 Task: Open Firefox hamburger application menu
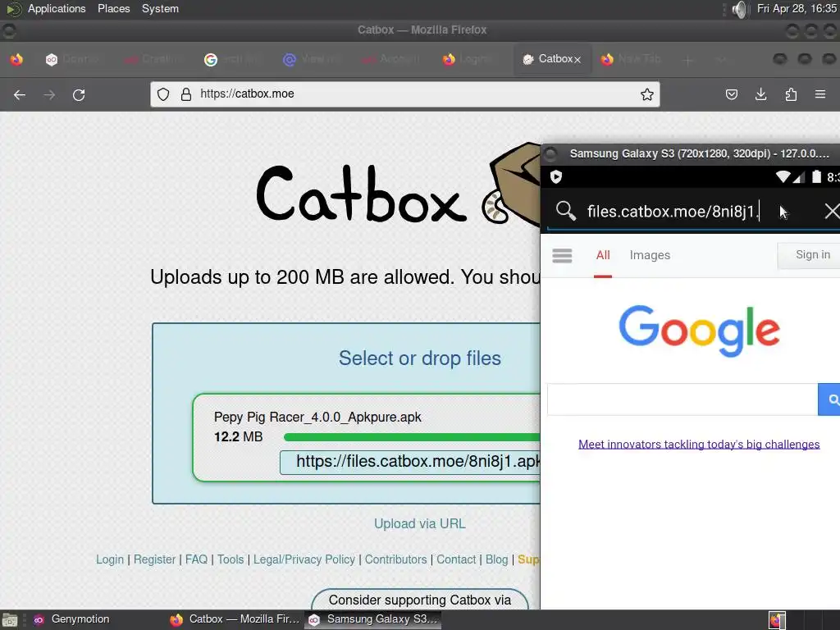click(820, 95)
